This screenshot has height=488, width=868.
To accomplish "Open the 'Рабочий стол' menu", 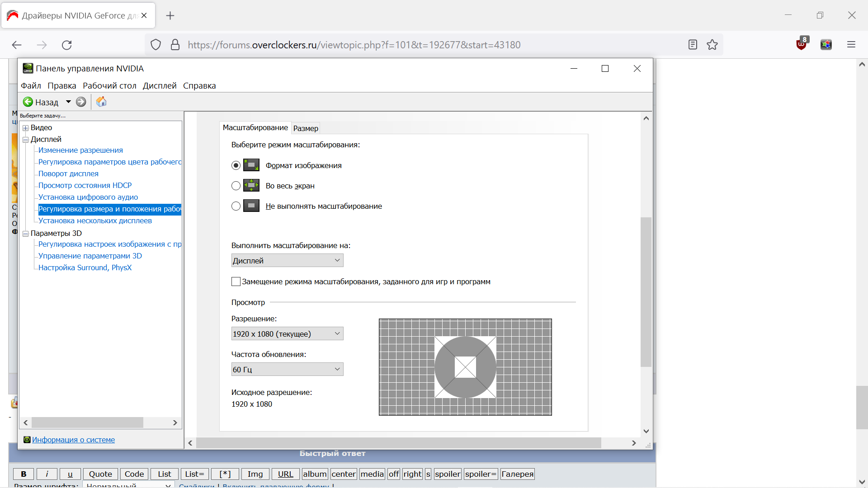I will pyautogui.click(x=109, y=86).
